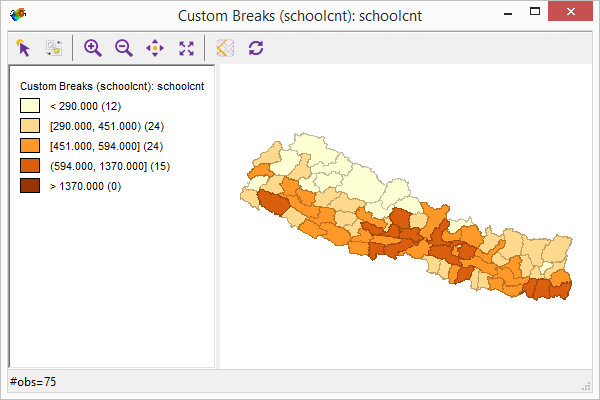Open the base map icon
The height and width of the screenshot is (400, 600).
[x=225, y=48]
